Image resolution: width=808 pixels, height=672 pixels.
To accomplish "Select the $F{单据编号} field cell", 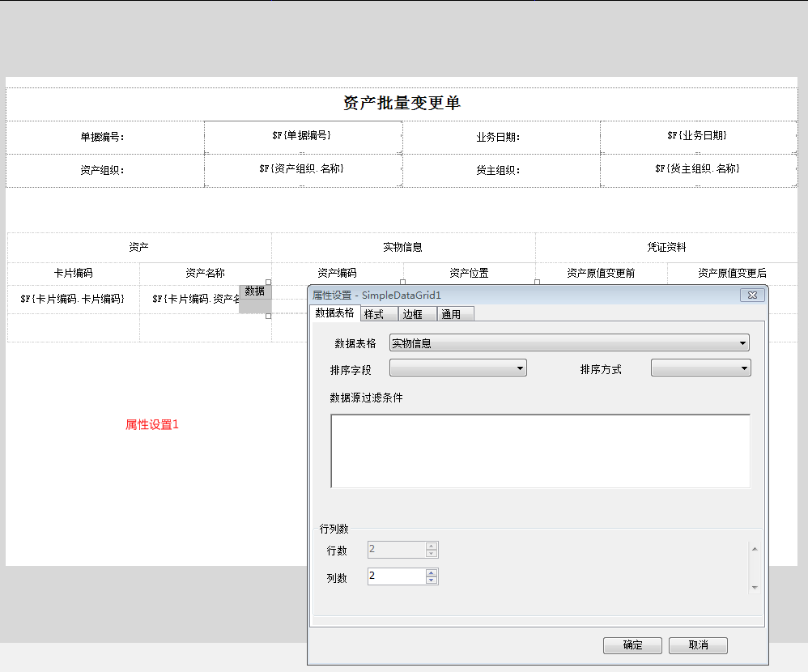I will 303,136.
